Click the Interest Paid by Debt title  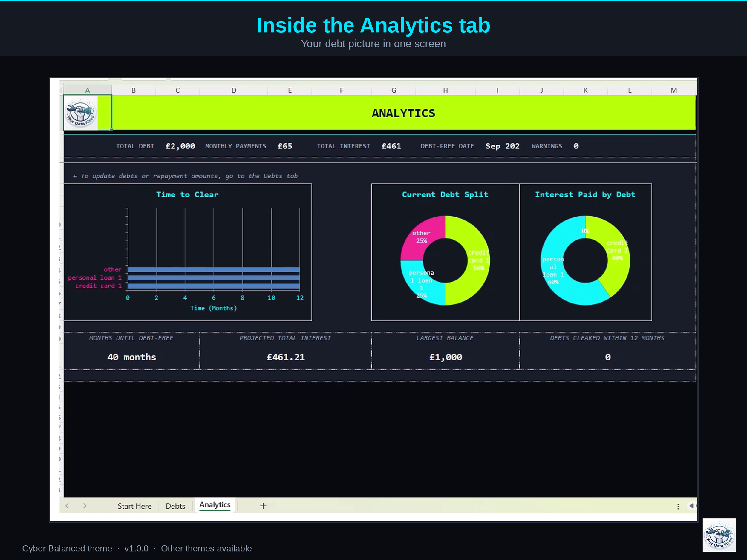tap(585, 194)
